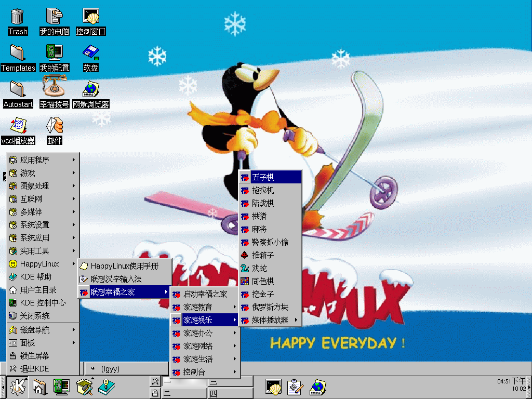The width and height of the screenshot is (532, 399).
Task: Launch 推箱子 game with red diamond icon
Action: pyautogui.click(x=270, y=255)
